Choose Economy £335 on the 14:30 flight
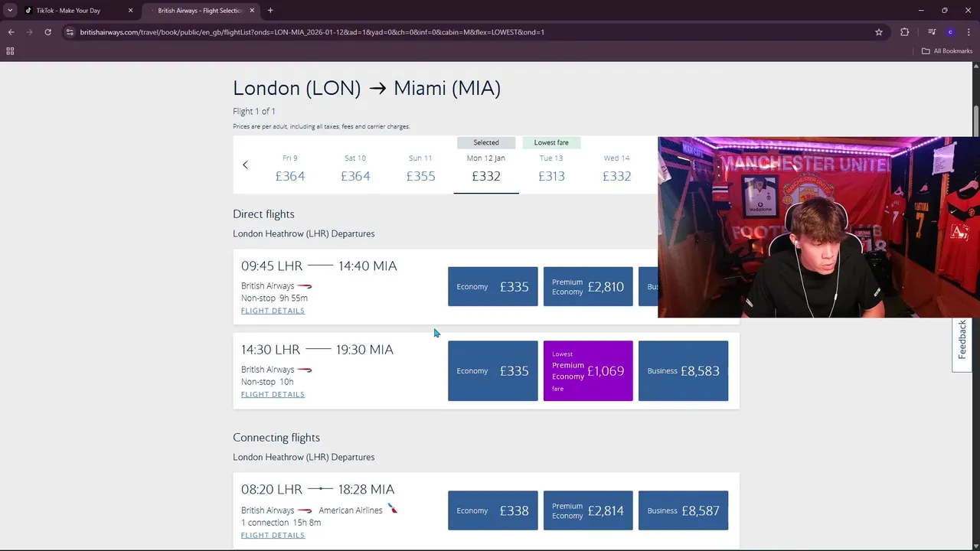This screenshot has width=980, height=551. (493, 370)
